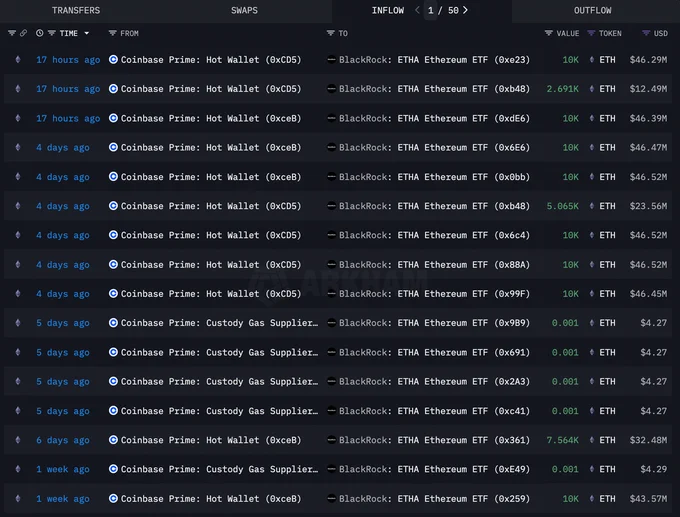Click ETH token label on 0x361 row

click(x=607, y=440)
